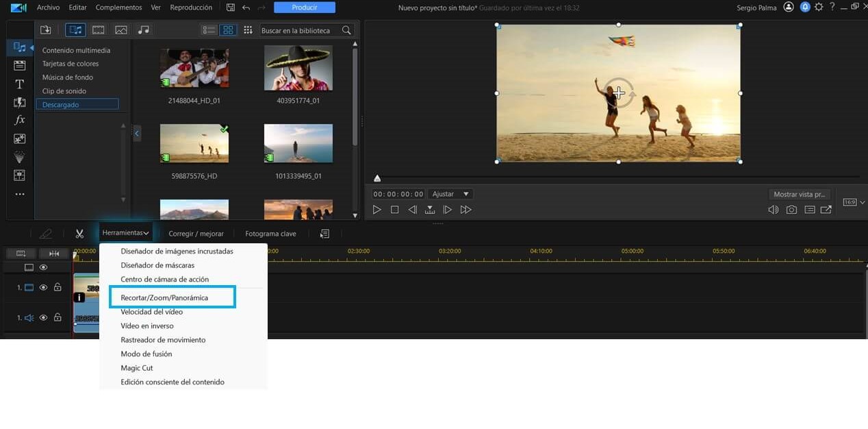Toggle visibility eye on video track 1

[x=43, y=288]
